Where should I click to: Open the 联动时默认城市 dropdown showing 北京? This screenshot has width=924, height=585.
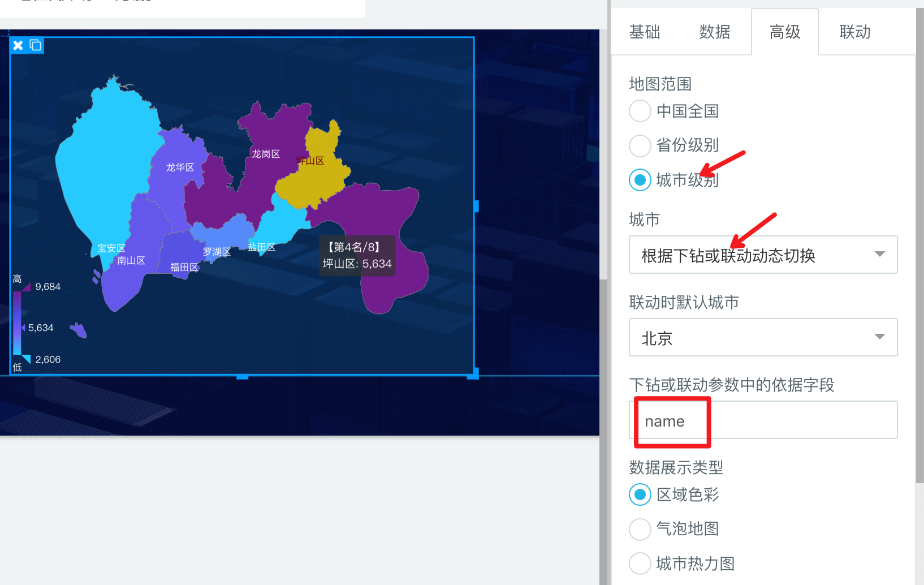[763, 337]
